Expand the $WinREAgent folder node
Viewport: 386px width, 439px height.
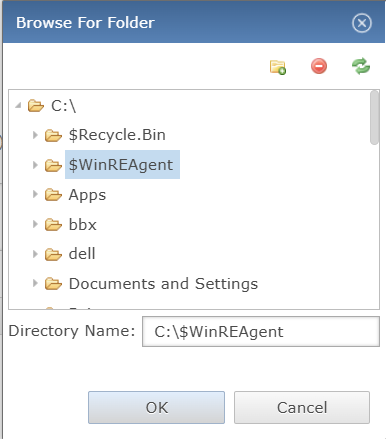35,165
